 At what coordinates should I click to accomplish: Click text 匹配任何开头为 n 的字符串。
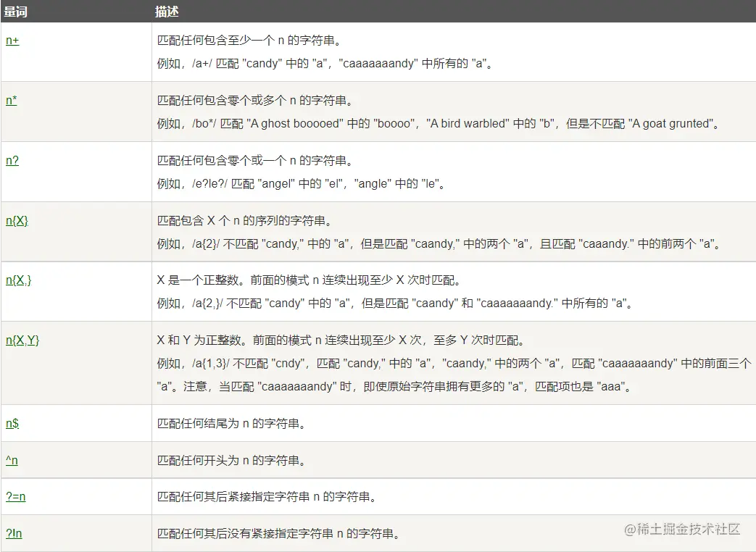click(x=232, y=460)
